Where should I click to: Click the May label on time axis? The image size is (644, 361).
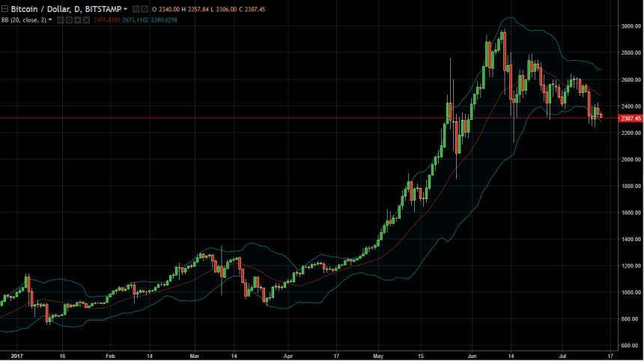(378, 356)
